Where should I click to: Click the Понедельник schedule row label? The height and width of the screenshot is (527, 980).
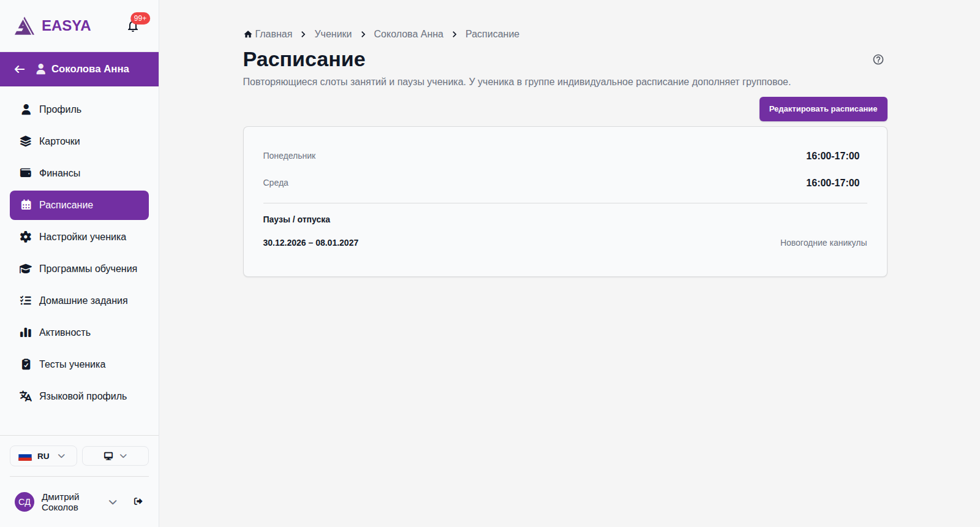289,156
